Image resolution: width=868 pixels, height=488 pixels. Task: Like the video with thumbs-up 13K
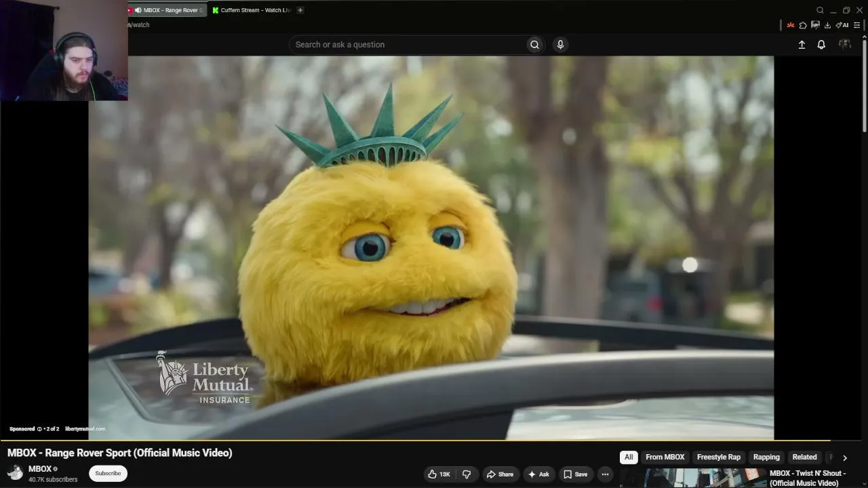439,474
